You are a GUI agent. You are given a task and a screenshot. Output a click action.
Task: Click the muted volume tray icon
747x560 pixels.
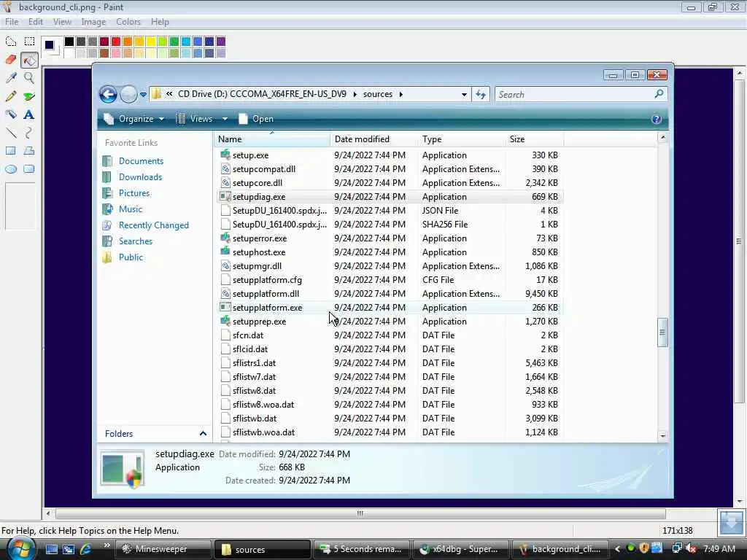(x=691, y=548)
